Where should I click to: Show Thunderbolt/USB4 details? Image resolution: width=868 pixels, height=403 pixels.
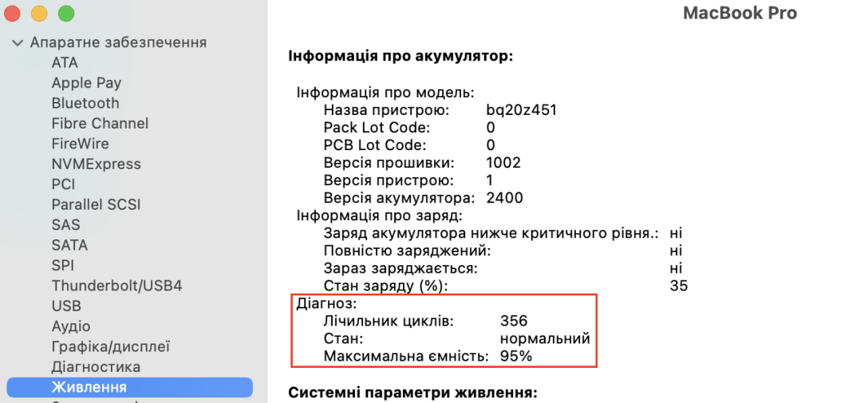(x=116, y=286)
